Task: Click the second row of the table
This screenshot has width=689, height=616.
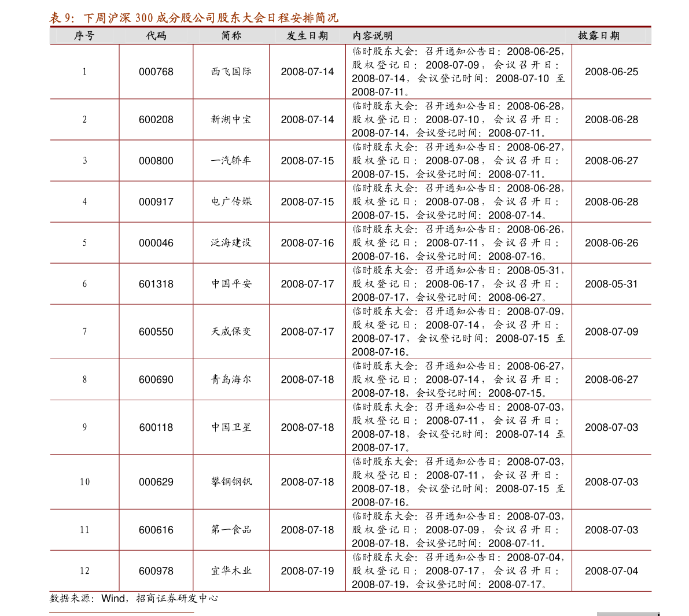Action: [x=347, y=119]
